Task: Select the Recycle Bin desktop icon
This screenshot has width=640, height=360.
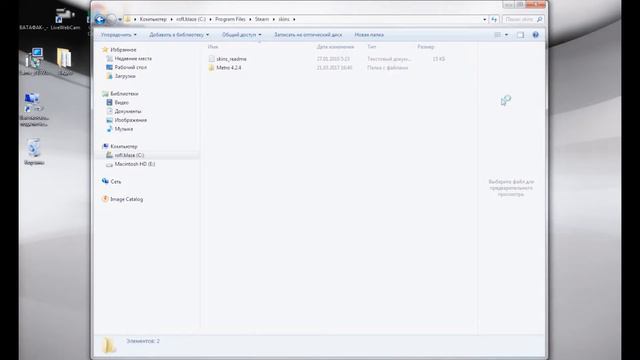Action: [34, 152]
